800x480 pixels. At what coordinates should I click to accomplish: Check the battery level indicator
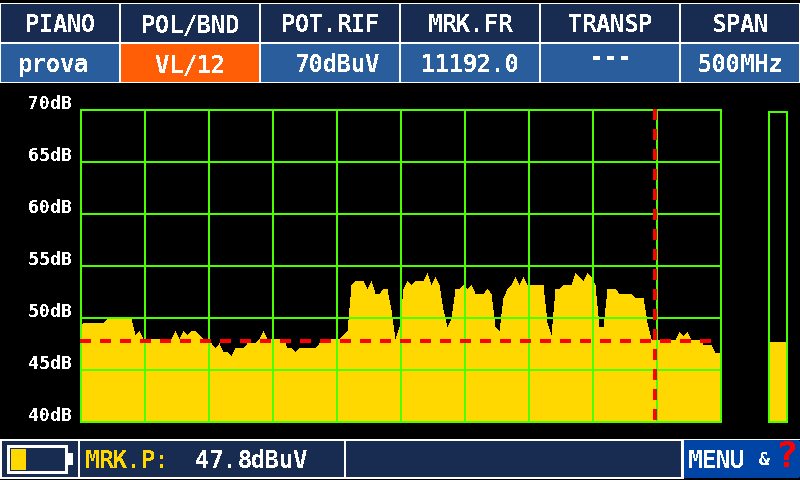[x=39, y=459]
